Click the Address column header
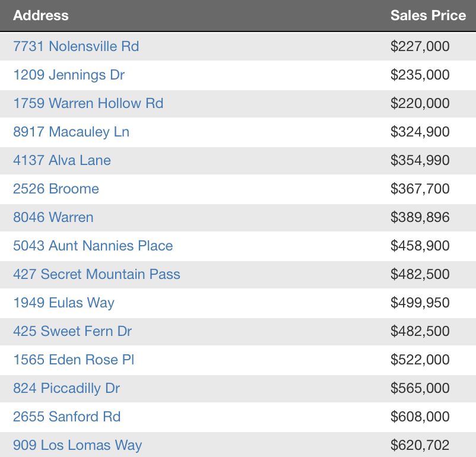This screenshot has width=476, height=457. pos(41,15)
